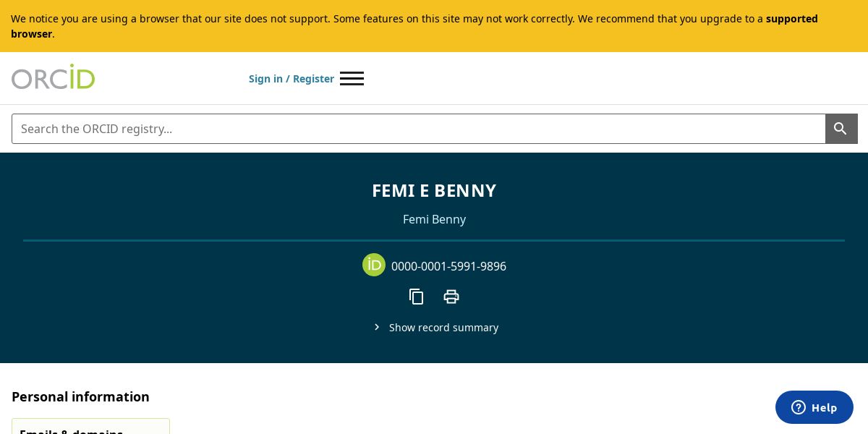Copy the ORCID iD with the copy icon
The height and width of the screenshot is (434, 868).
click(417, 297)
